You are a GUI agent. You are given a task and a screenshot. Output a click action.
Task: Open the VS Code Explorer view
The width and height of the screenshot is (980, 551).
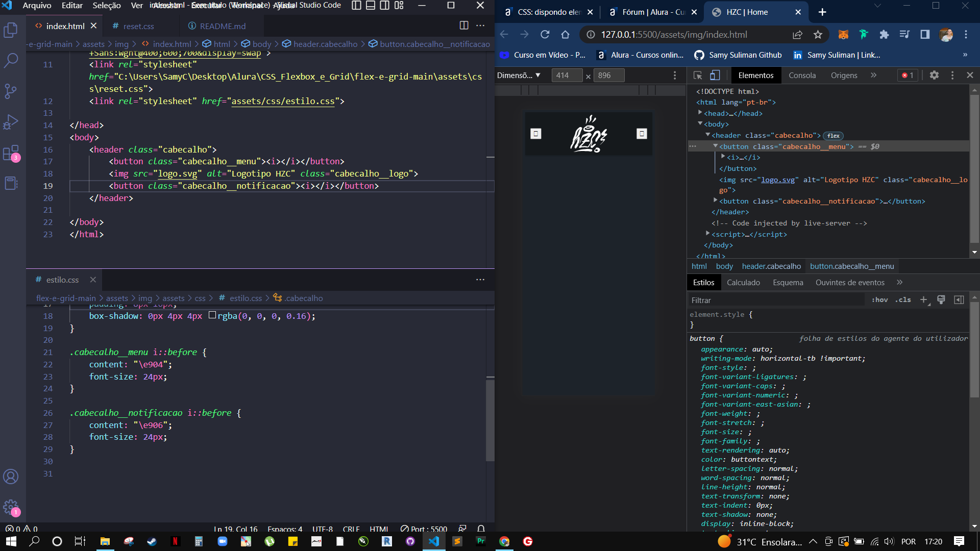(x=11, y=30)
